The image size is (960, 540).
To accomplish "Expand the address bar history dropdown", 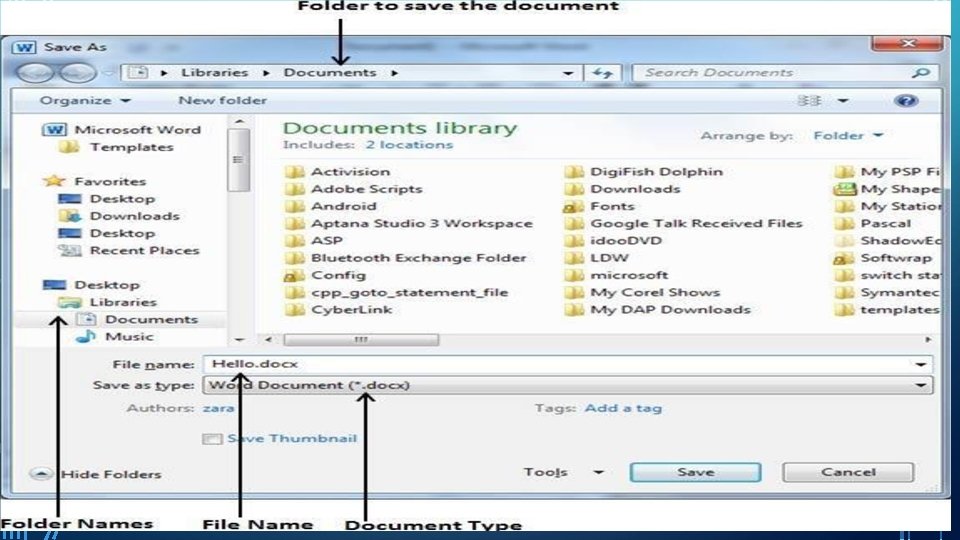I will click(x=568, y=73).
